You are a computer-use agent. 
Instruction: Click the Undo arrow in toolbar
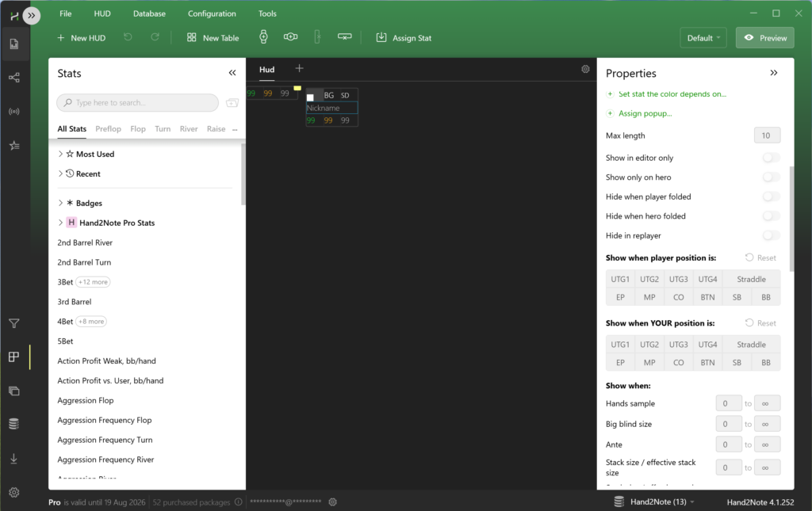[x=128, y=37]
